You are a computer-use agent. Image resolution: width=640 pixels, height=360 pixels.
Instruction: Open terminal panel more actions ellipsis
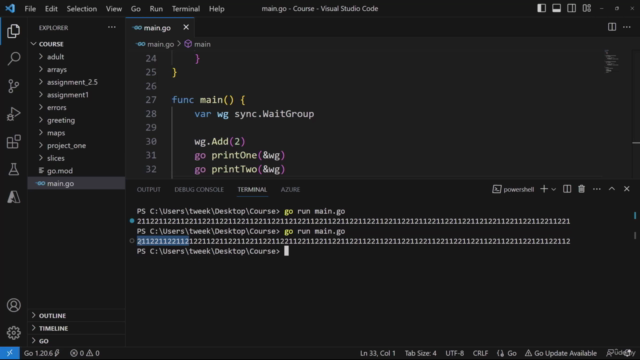point(597,189)
